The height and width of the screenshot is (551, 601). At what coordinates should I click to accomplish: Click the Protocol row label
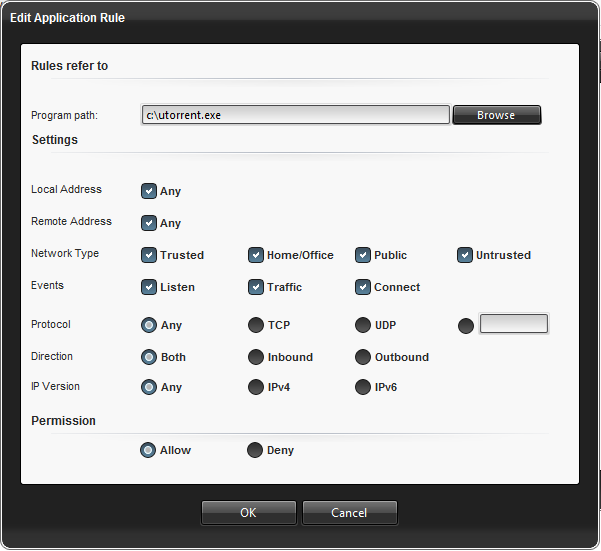coord(51,324)
